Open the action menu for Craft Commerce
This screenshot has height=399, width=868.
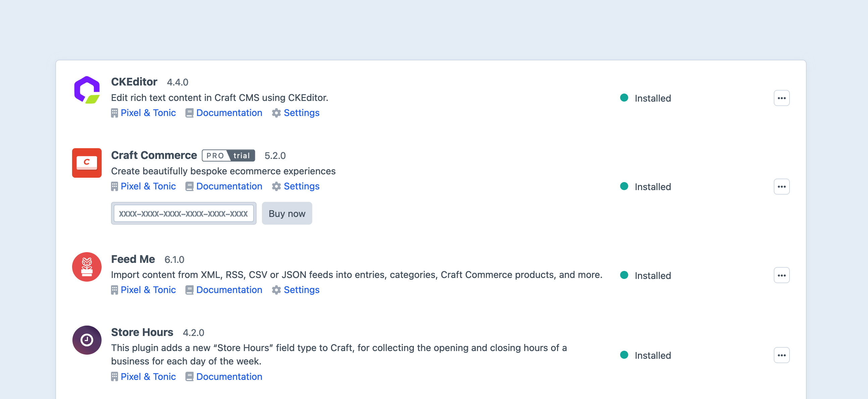point(782,186)
